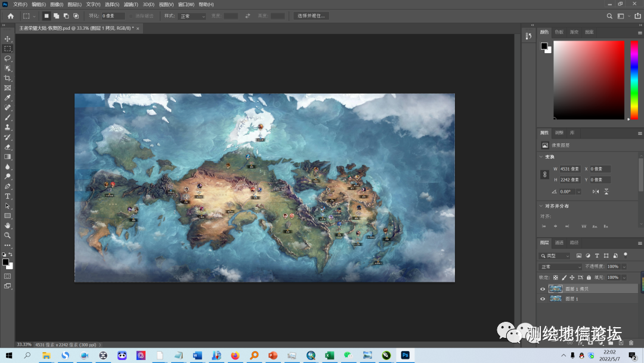Open the 样式 style dropdown
The height and width of the screenshot is (363, 644).
(x=193, y=16)
